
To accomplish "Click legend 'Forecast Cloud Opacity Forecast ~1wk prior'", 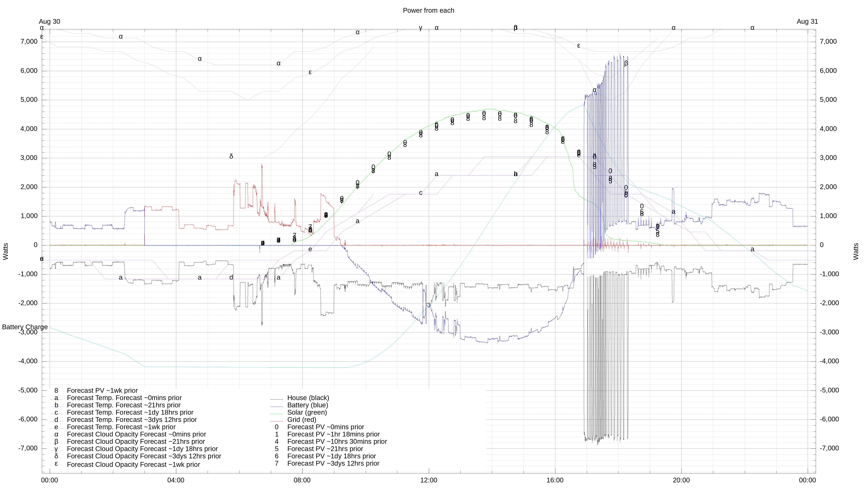I will (133, 465).
